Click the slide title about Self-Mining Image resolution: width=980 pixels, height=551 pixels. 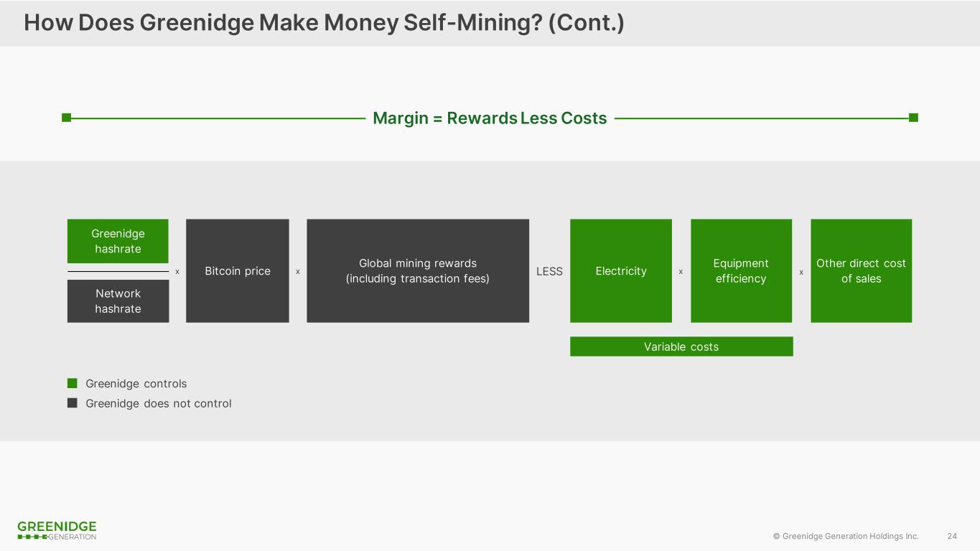click(x=324, y=23)
